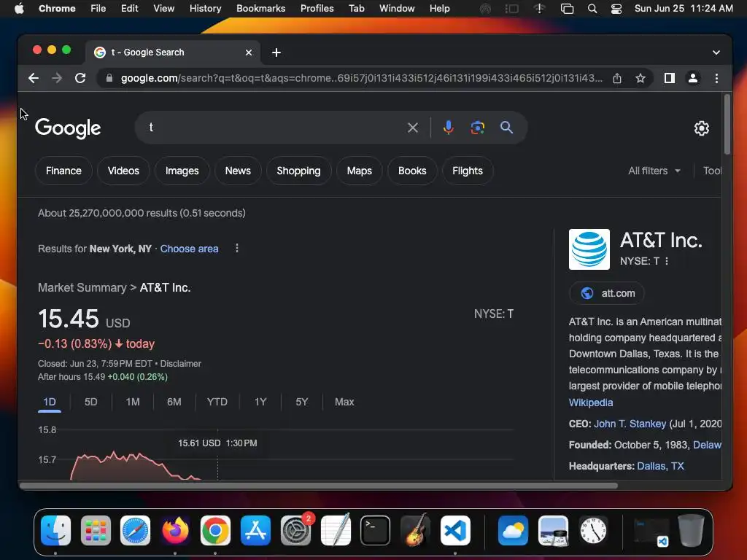Open the Bookmarks menu
The width and height of the screenshot is (747, 560).
click(260, 9)
